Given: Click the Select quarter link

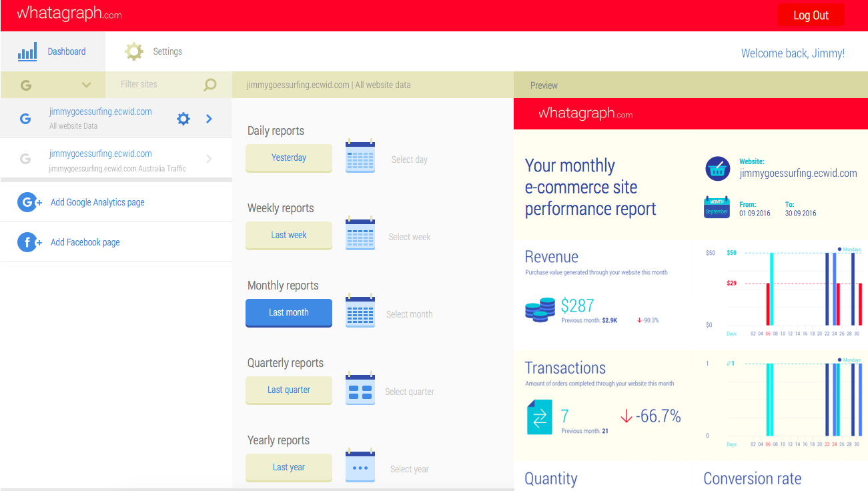Looking at the screenshot, I should tap(410, 392).
